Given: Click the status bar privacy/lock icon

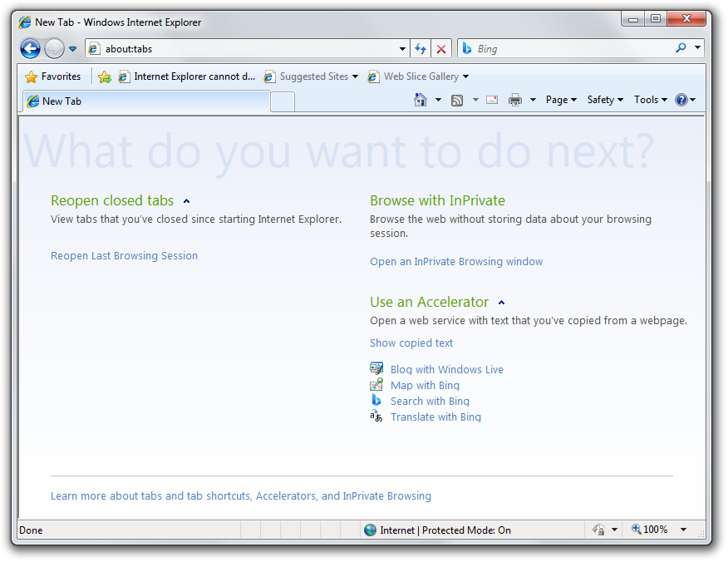Looking at the screenshot, I should point(598,530).
